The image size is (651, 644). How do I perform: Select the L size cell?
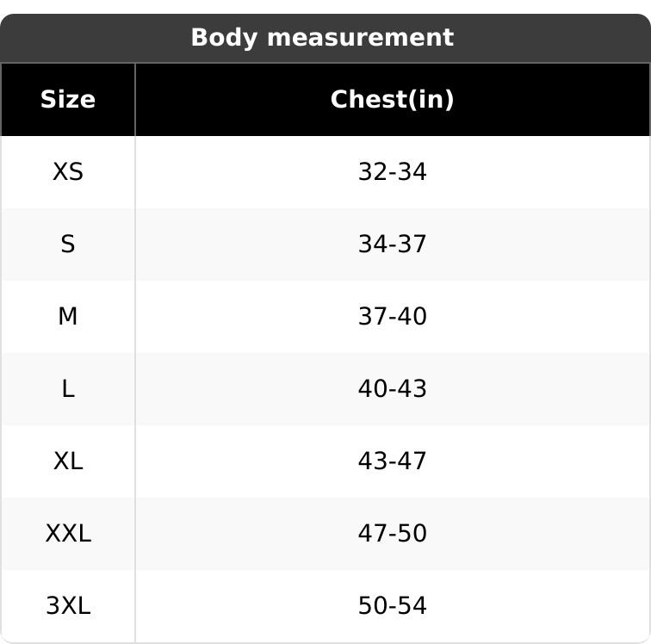pos(68,389)
